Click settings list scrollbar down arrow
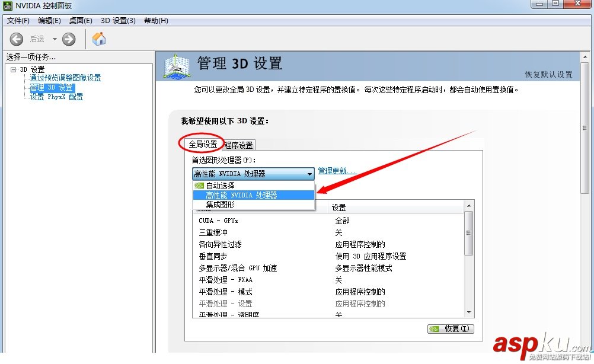 pyautogui.click(x=469, y=312)
